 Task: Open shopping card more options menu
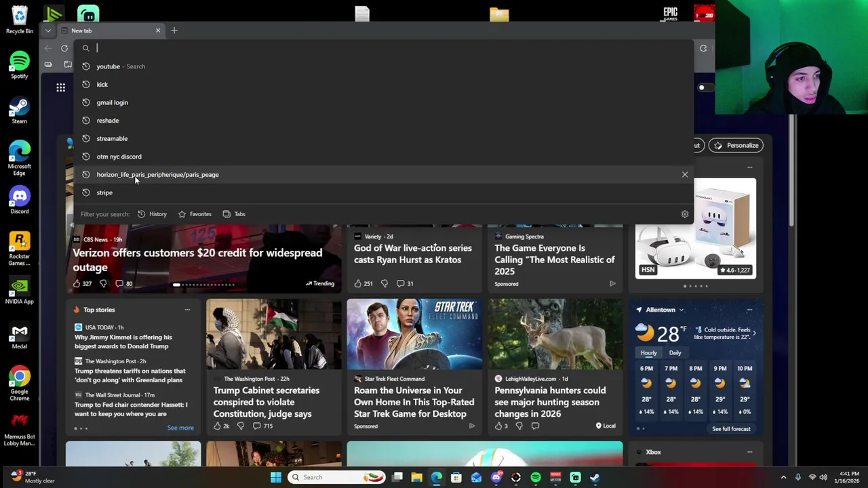(749, 167)
